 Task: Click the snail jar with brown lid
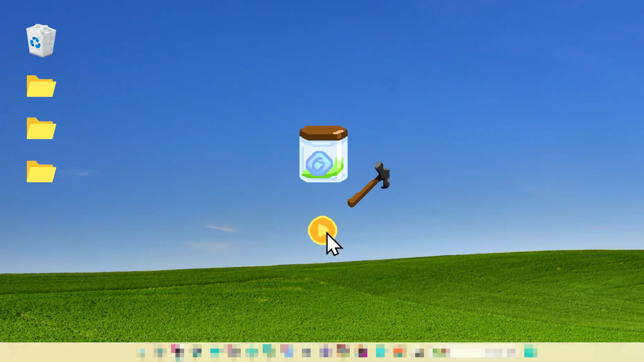(x=323, y=154)
